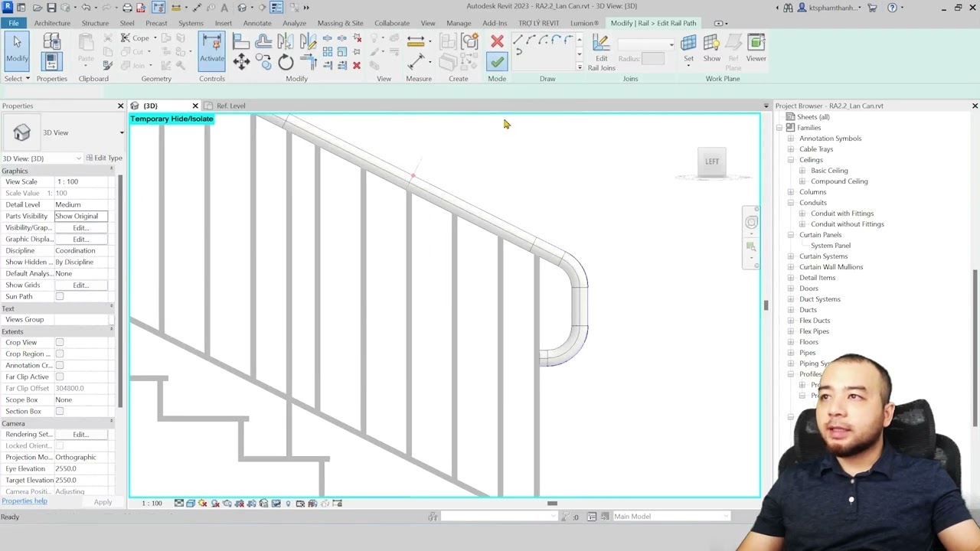Select the Copy modify tool

264,63
